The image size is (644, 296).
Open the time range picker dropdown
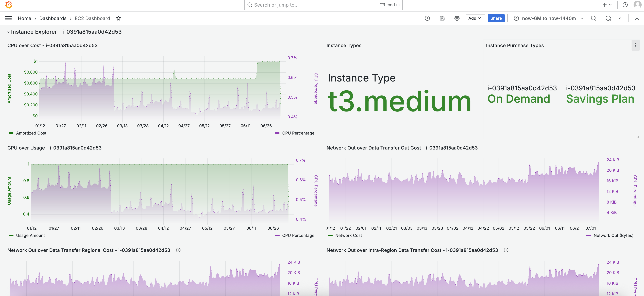click(549, 18)
